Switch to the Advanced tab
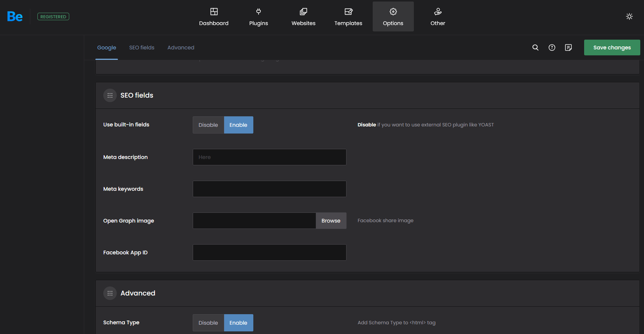This screenshot has width=644, height=334. pyautogui.click(x=181, y=48)
